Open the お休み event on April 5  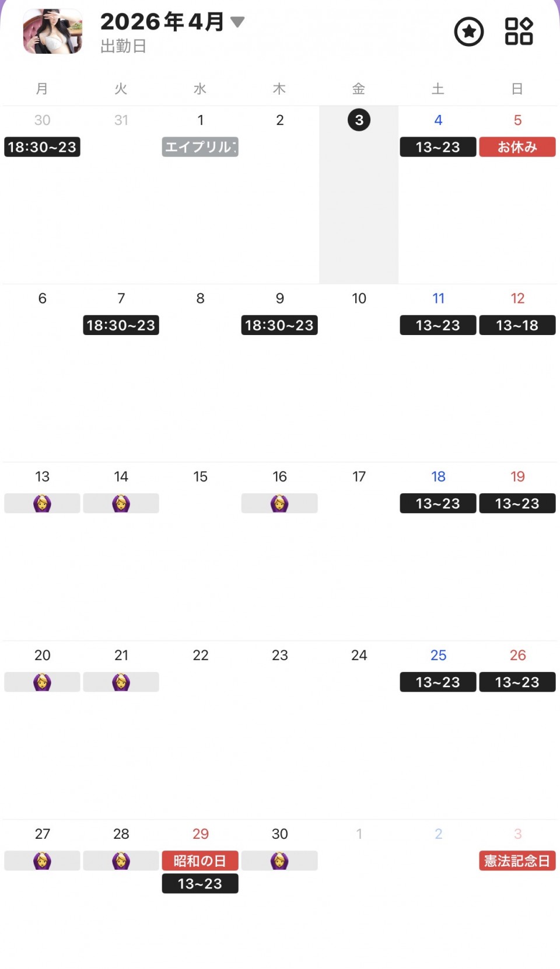(x=517, y=147)
